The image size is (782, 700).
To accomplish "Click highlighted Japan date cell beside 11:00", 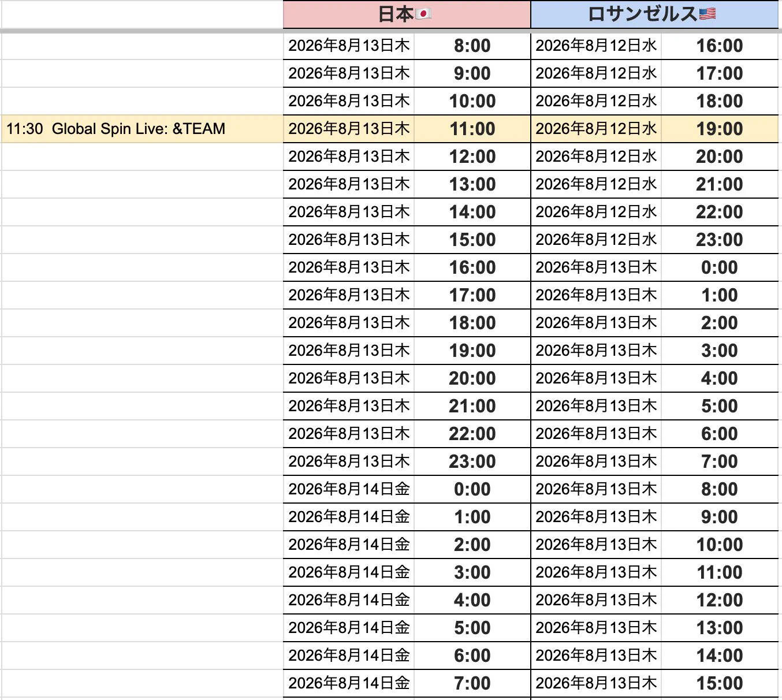I will (x=349, y=129).
